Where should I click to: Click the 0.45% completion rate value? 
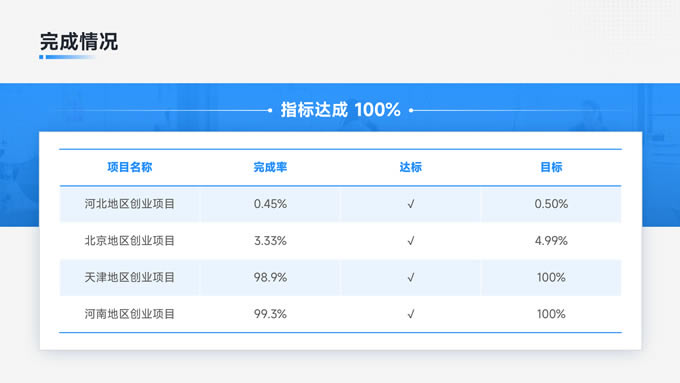pos(270,204)
